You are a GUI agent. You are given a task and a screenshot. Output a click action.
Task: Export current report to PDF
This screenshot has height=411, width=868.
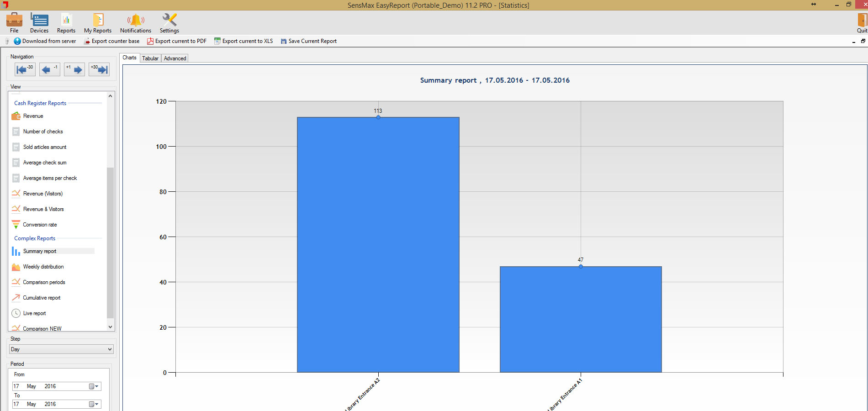(x=177, y=41)
